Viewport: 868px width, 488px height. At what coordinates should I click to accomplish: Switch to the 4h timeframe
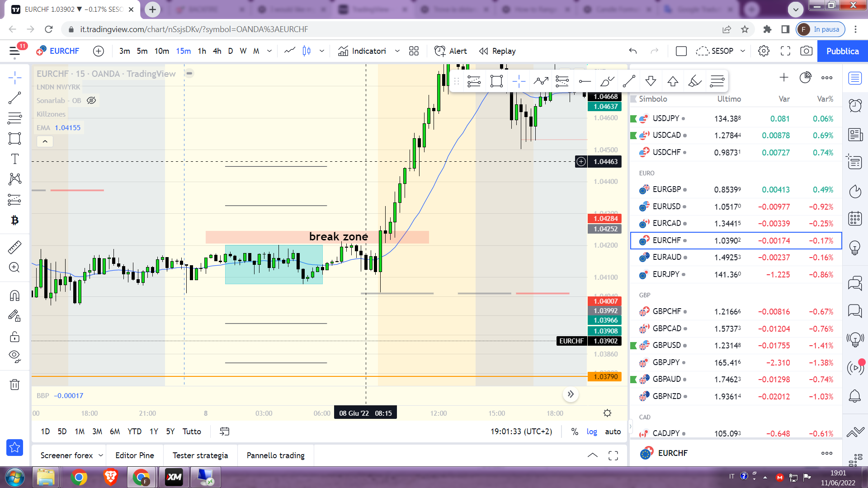click(x=217, y=51)
